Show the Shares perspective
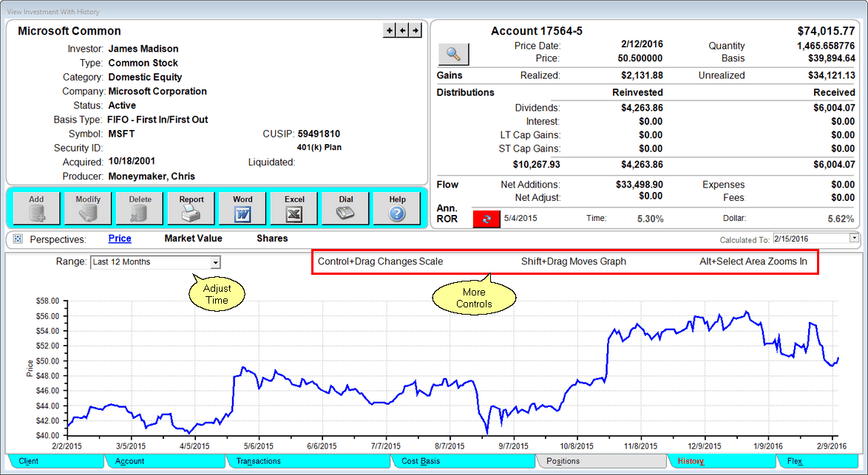The image size is (868, 475). click(x=272, y=239)
